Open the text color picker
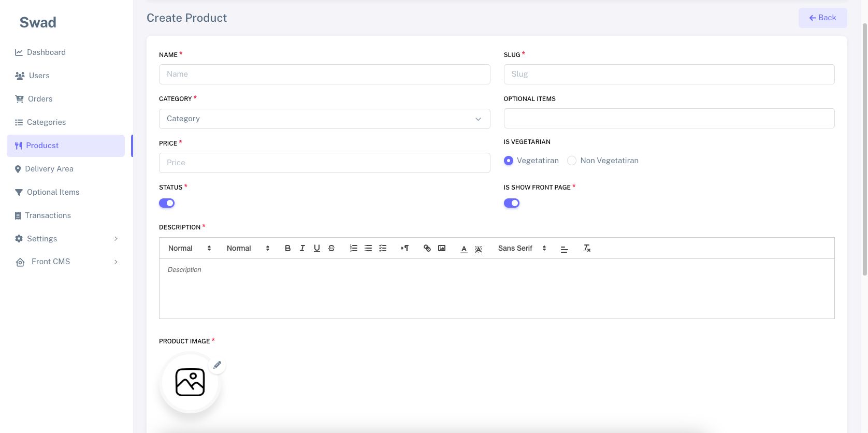 (464, 249)
